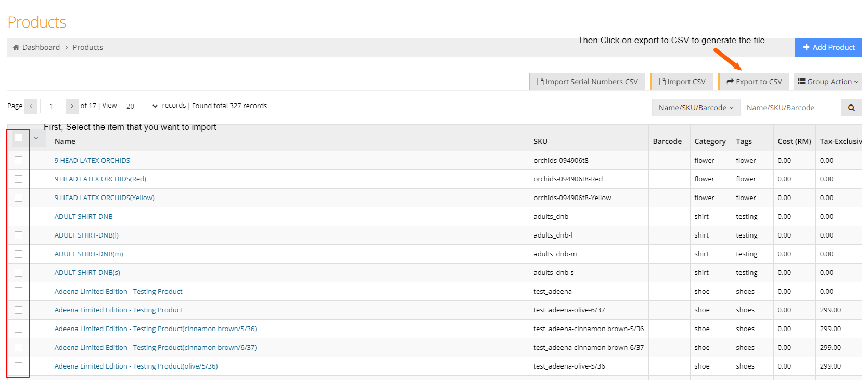Expand the records-per-page View dropdown
The width and height of the screenshot is (868, 380).
click(x=139, y=106)
